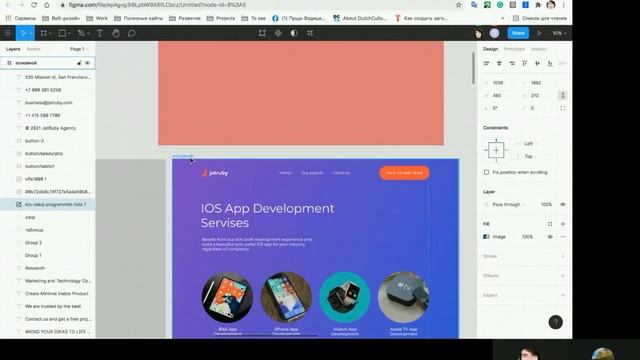Click the Align right icon
640x360 pixels.
pyautogui.click(x=512, y=63)
